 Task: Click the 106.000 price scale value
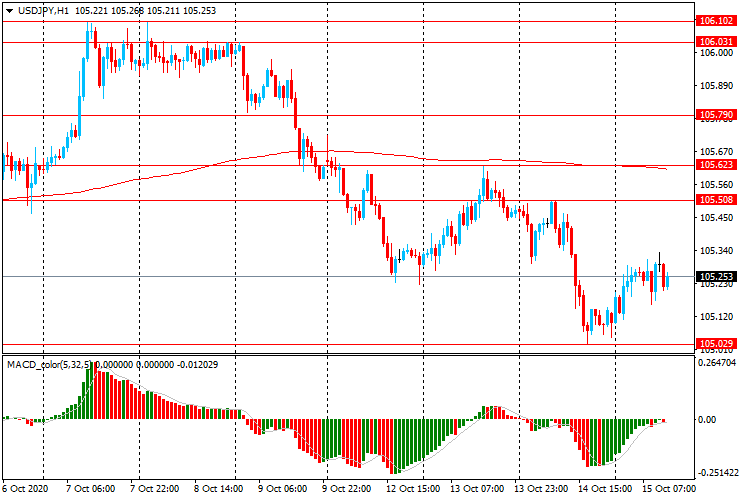716,53
